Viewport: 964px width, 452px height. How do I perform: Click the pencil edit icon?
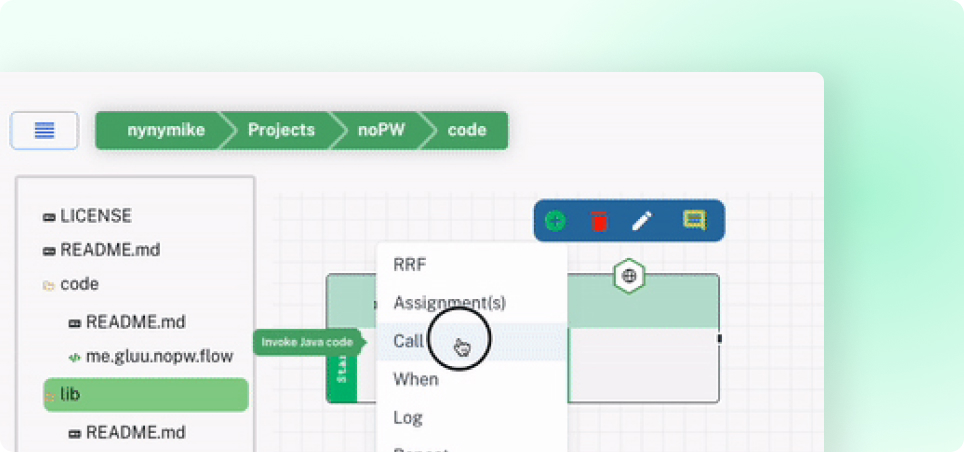(x=642, y=221)
